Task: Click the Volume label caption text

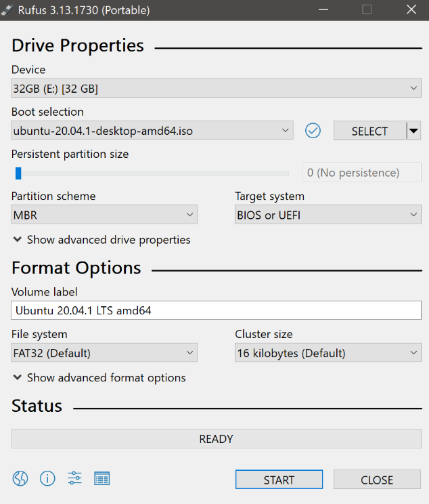Action: point(44,292)
